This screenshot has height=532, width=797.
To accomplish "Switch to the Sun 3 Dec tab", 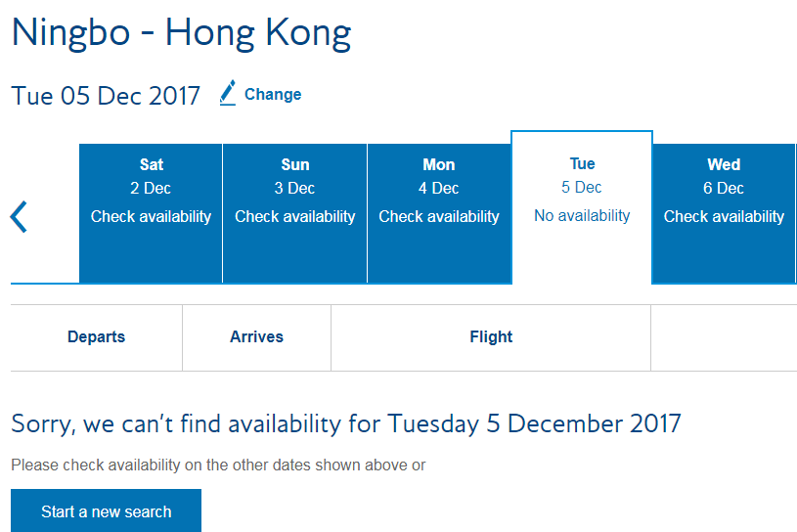I will point(294,176).
